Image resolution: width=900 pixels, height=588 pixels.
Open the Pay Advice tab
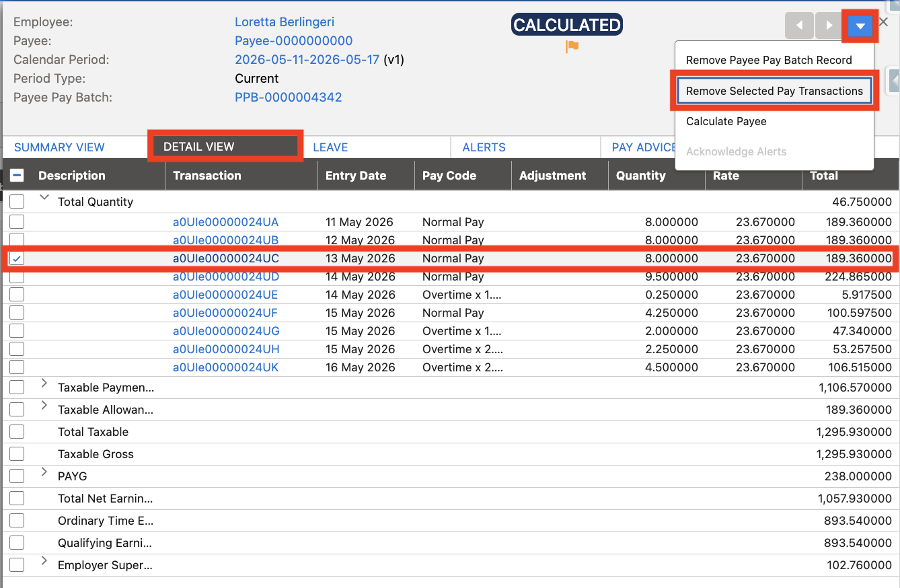point(643,147)
